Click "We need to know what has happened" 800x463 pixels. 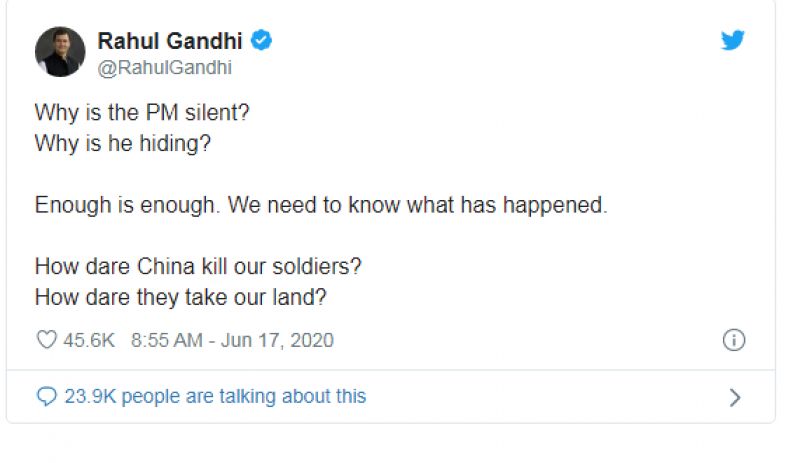[x=417, y=205]
